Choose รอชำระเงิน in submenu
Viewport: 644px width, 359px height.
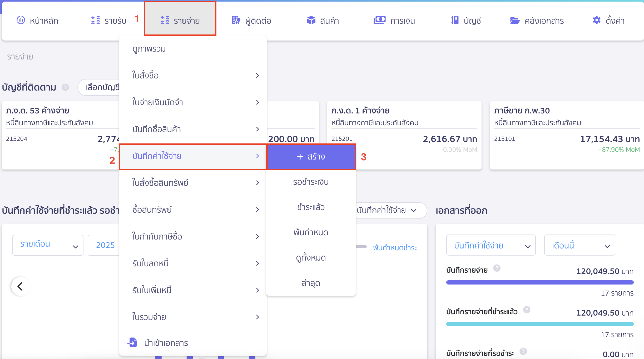pos(311,182)
